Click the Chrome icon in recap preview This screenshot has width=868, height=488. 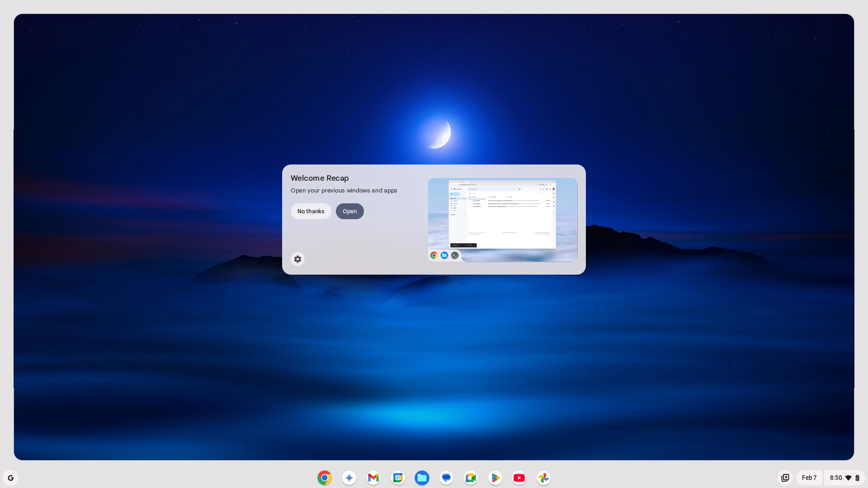(434, 255)
